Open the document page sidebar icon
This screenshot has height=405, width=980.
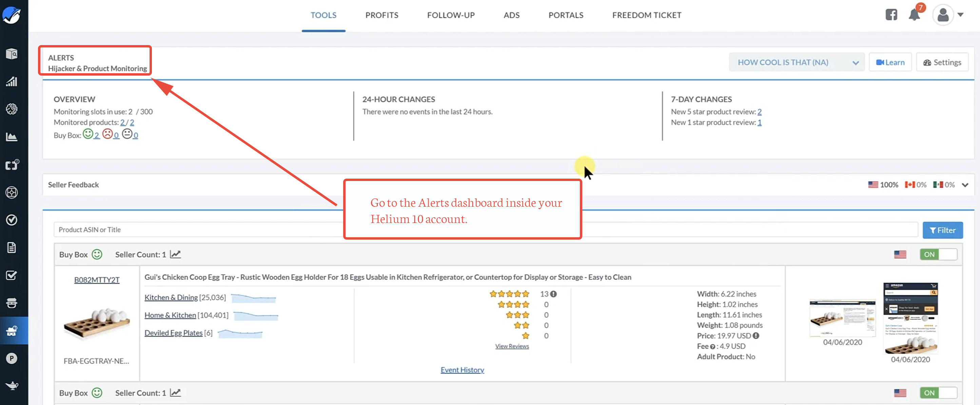[12, 247]
